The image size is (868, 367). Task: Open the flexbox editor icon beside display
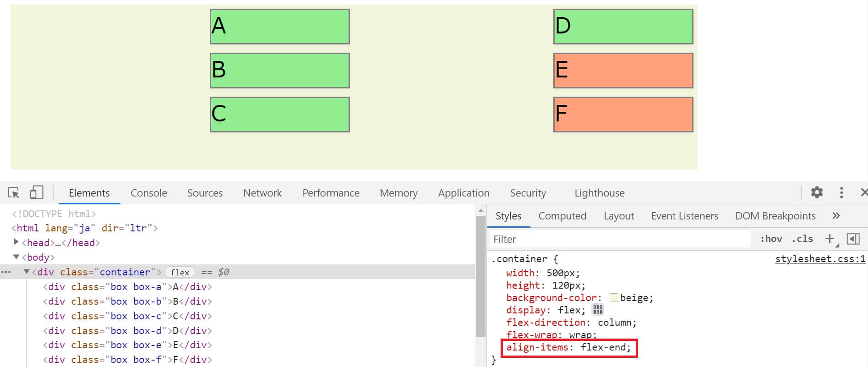(598, 310)
